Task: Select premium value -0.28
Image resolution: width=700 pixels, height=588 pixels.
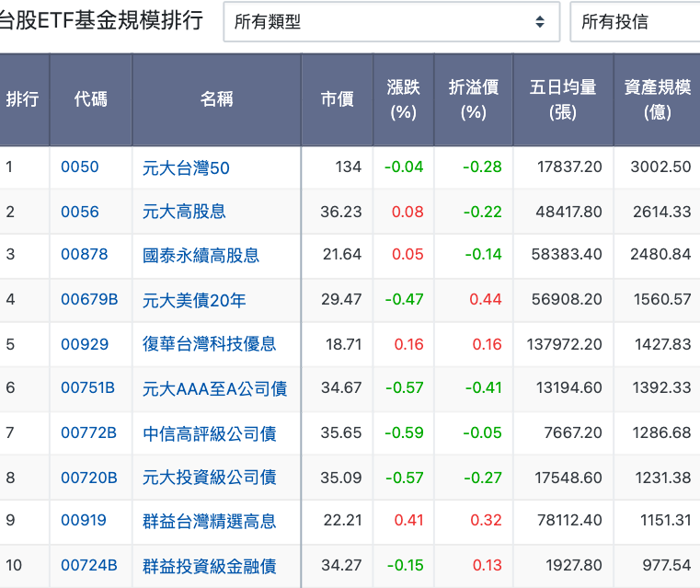Action: click(482, 167)
